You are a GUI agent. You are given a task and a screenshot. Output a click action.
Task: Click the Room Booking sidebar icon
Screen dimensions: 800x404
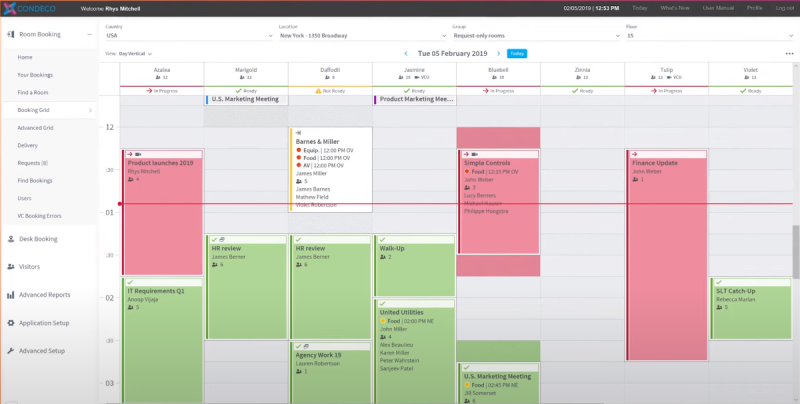9,35
